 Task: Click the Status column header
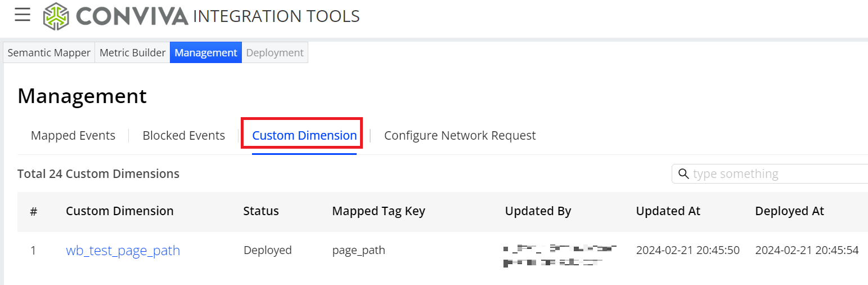point(261,211)
